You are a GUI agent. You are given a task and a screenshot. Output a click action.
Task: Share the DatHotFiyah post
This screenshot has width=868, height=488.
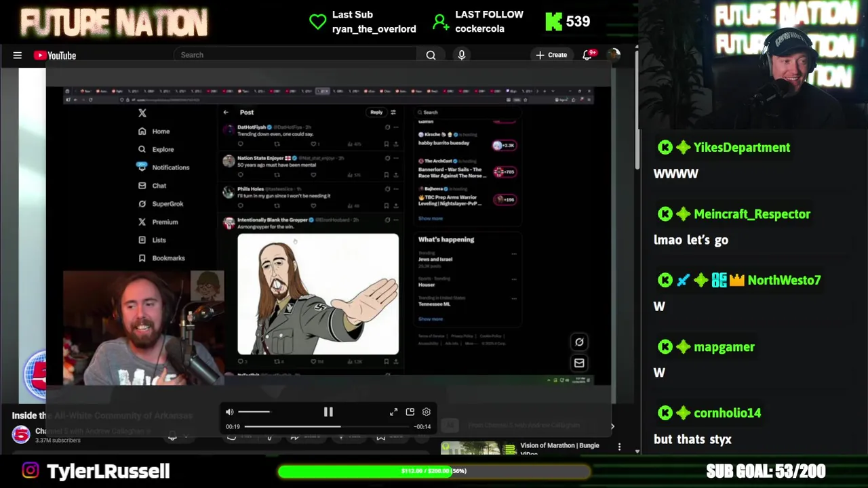(x=396, y=144)
